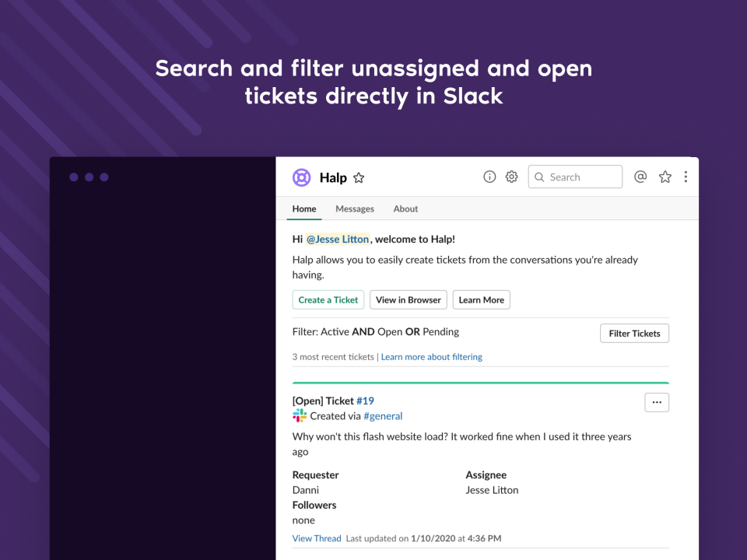Click View in Browser button
Screen dimensions: 747x560
[x=409, y=299]
